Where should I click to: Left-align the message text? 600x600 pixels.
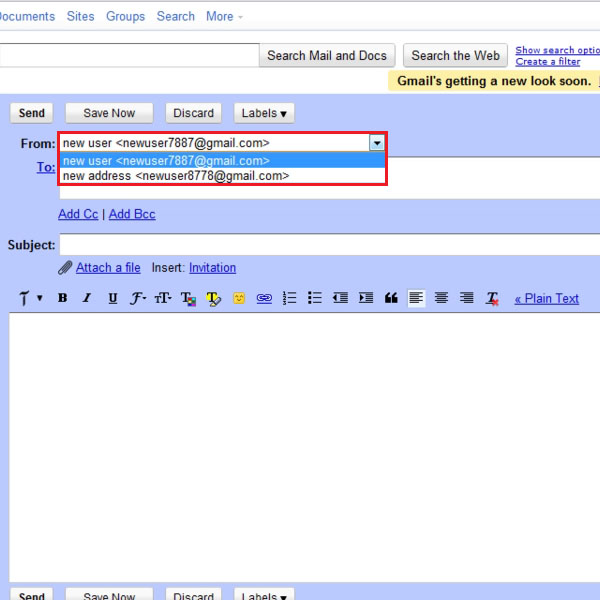tap(416, 298)
